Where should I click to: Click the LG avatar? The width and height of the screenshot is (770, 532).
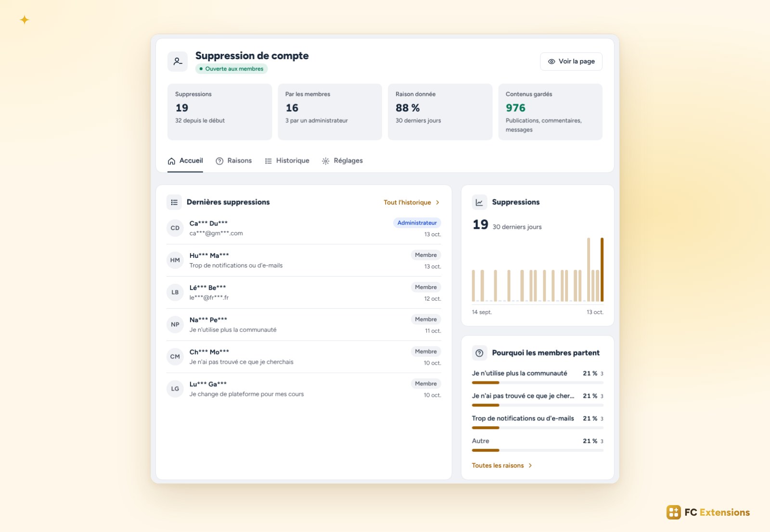coord(175,389)
